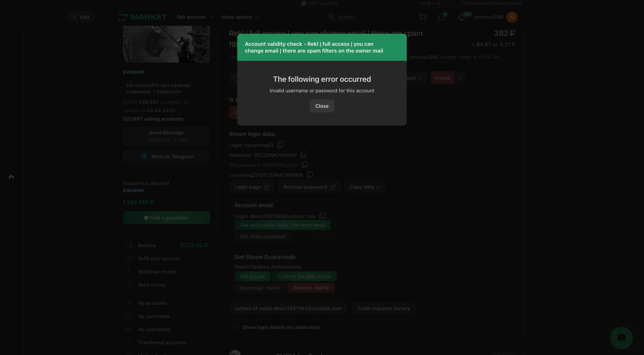Viewport: 644px width, 355px height.
Task: Click Get verification code / link from email
Action: point(282,225)
